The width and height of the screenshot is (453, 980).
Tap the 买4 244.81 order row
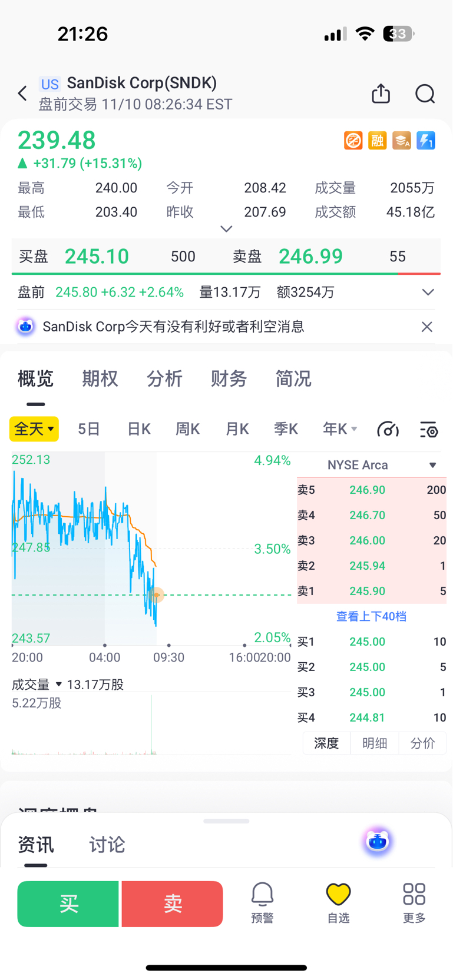click(x=372, y=717)
